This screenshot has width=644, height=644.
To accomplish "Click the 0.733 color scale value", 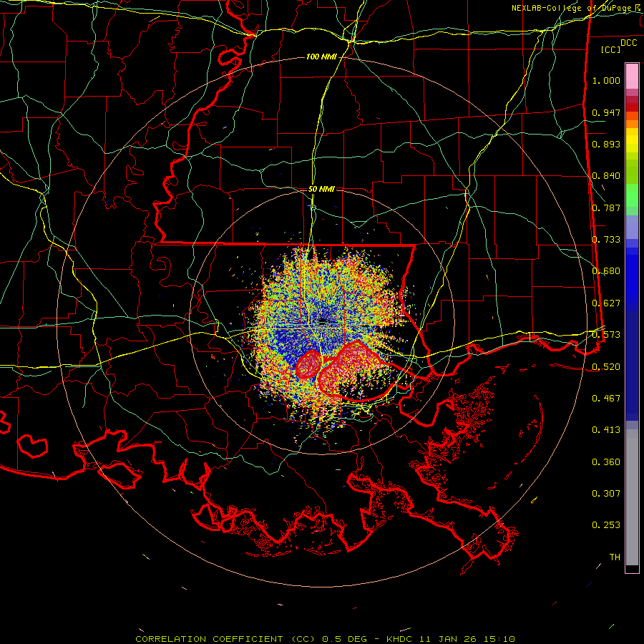I will click(606, 240).
